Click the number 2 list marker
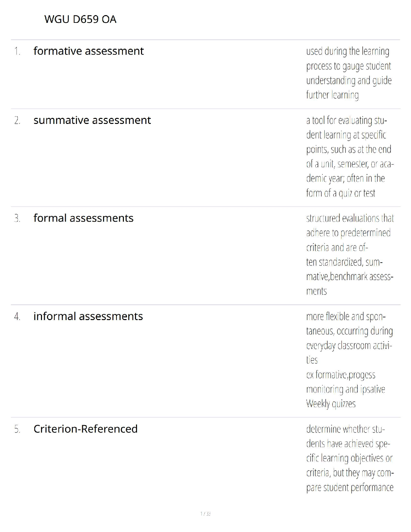Image resolution: width=411 pixels, height=532 pixels. [17, 121]
